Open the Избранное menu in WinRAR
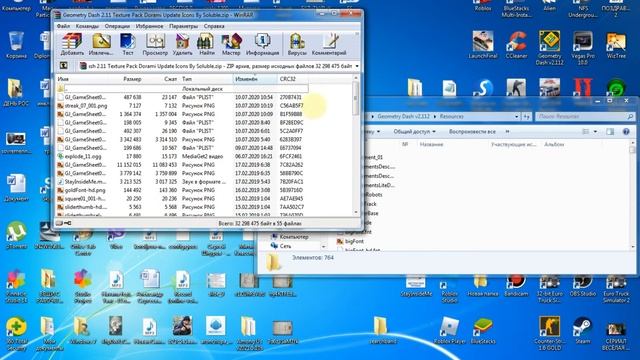This screenshot has height=360, width=640. [x=149, y=26]
